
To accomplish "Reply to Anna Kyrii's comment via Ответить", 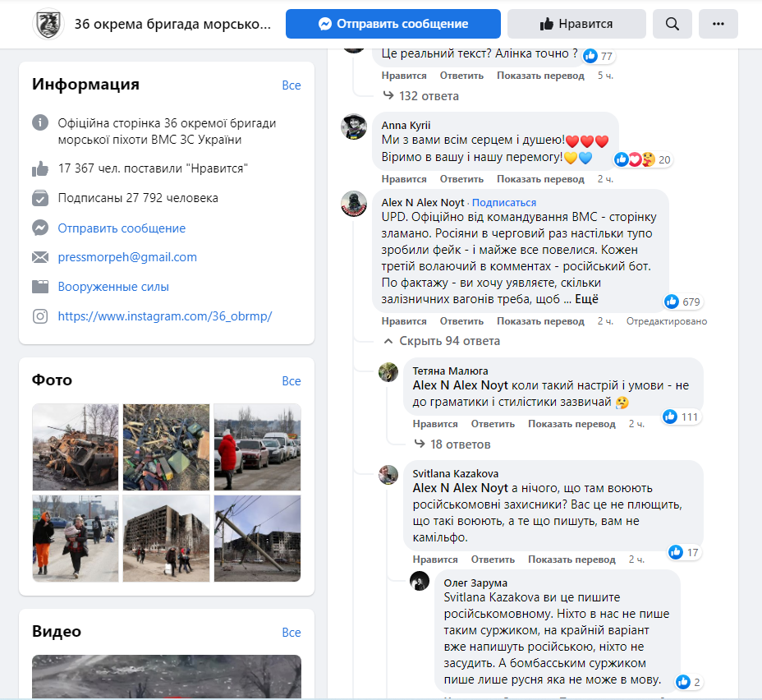I will click(x=461, y=179).
